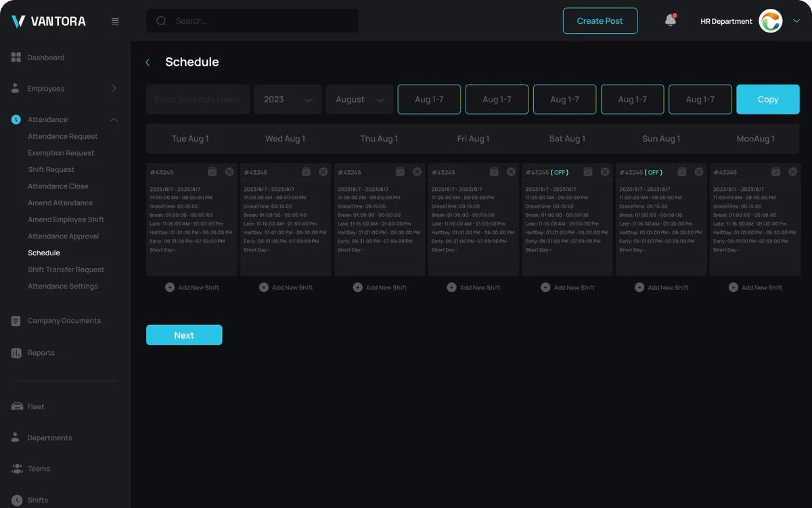The image size is (812, 508).
Task: Click the search magnifier icon
Action: point(161,21)
